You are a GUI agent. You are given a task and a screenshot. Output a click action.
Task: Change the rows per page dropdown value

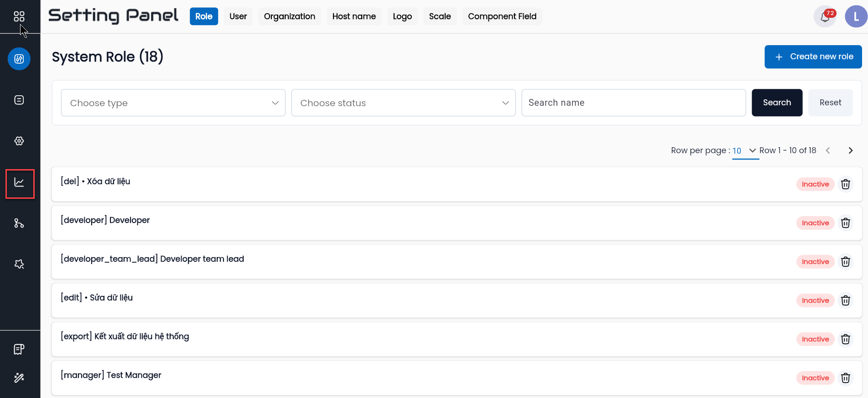point(745,151)
